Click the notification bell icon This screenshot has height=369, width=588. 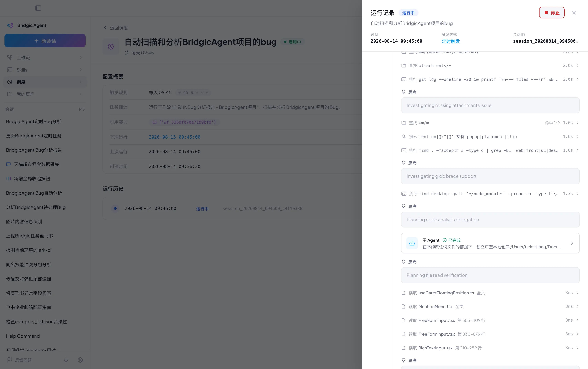coord(66,360)
